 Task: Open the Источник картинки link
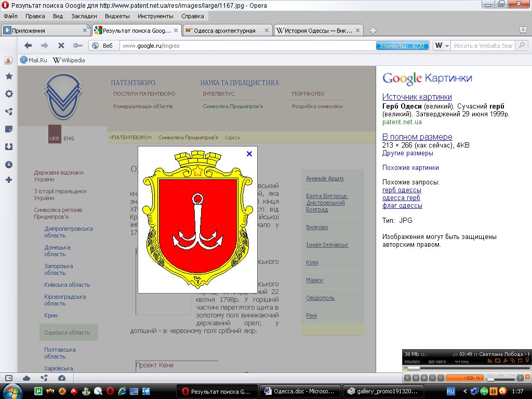(417, 97)
